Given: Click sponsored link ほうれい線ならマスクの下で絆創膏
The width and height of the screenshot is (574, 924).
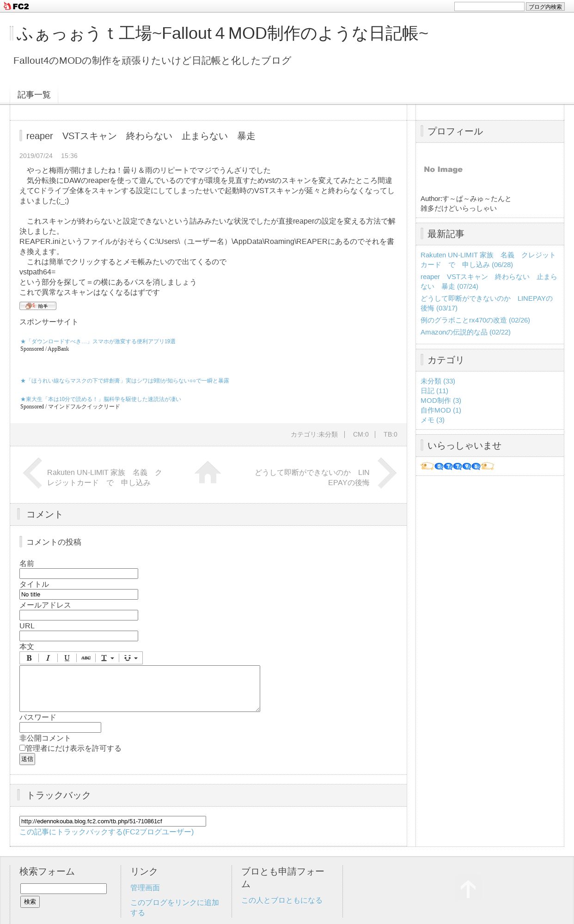Looking at the screenshot, I should 125,381.
